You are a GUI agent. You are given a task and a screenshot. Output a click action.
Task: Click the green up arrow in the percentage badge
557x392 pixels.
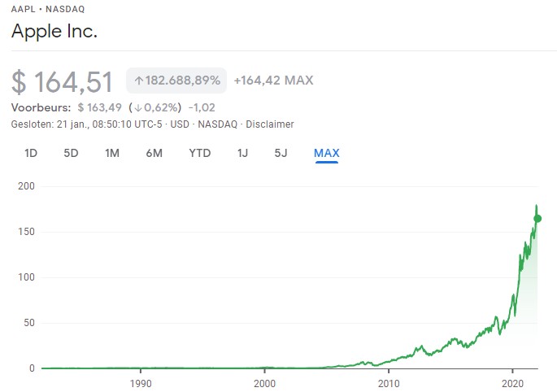139,81
